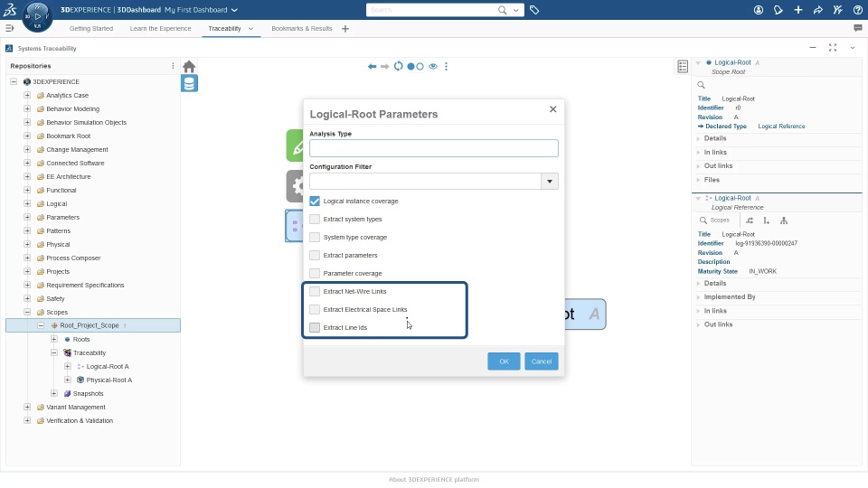The height and width of the screenshot is (488, 868).
Task: Click the search magnifier in properties panel
Action: click(702, 85)
